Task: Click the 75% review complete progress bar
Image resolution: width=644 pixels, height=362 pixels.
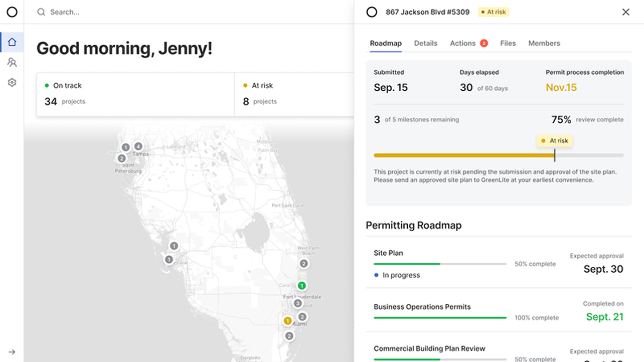Action: 499,155
